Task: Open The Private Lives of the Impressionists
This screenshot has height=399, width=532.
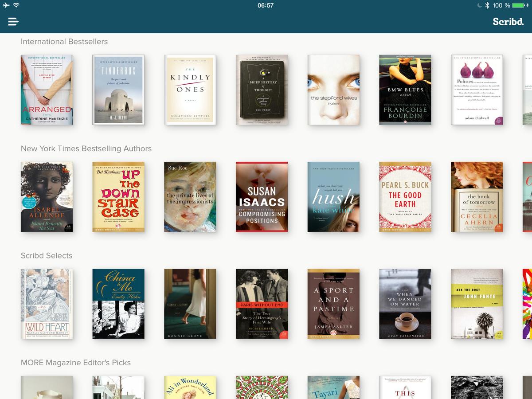Action: (x=190, y=197)
